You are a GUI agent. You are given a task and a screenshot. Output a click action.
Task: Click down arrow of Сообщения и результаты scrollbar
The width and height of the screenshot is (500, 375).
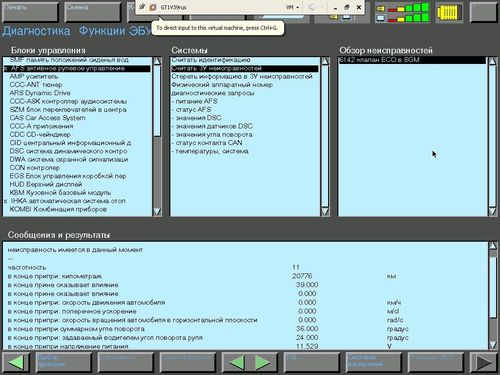tap(493, 345)
